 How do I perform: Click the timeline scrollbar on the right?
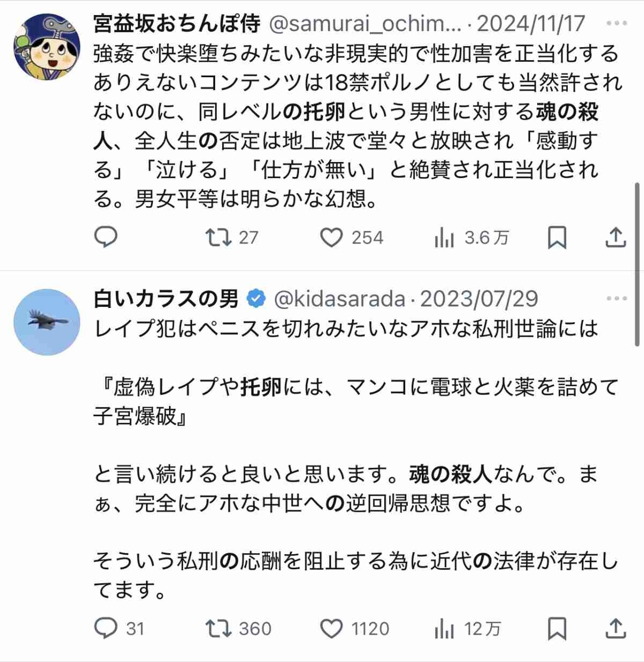pos(637,263)
